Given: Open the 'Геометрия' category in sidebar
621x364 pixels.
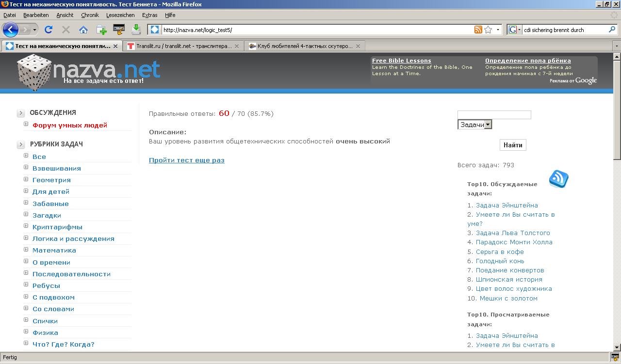Looking at the screenshot, I should [51, 180].
